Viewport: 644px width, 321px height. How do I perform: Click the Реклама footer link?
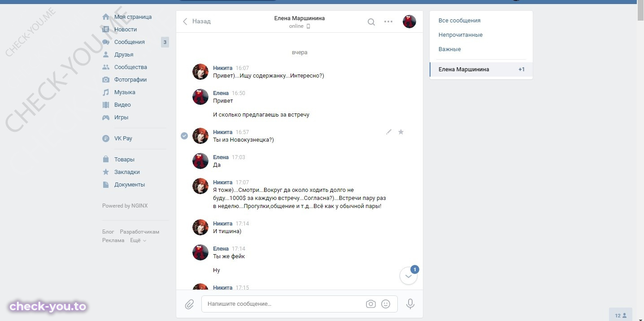(x=113, y=240)
